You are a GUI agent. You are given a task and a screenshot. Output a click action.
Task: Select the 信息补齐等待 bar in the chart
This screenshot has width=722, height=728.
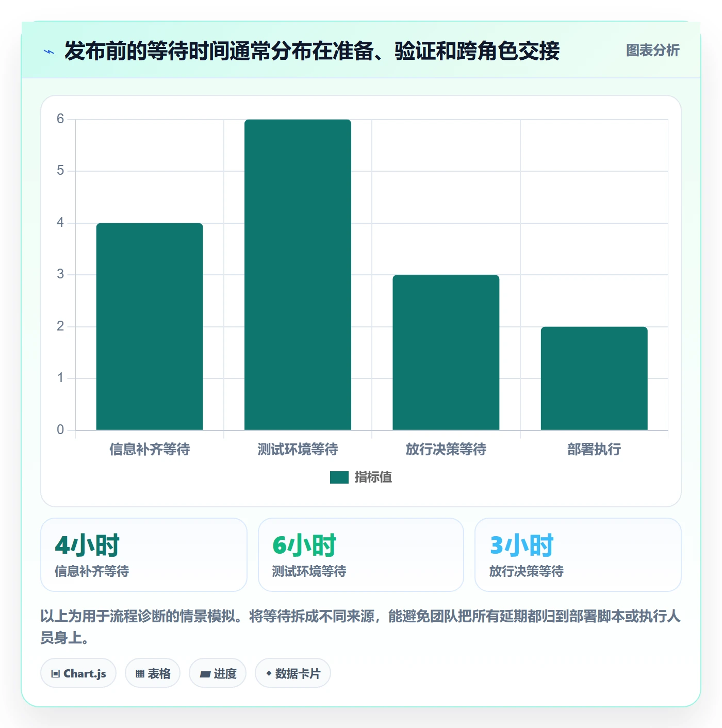pos(150,326)
